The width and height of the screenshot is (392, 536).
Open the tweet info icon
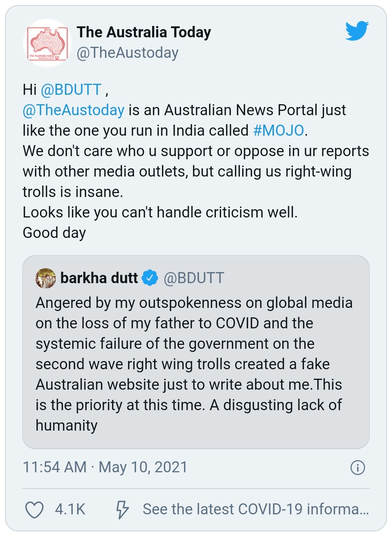click(x=357, y=468)
